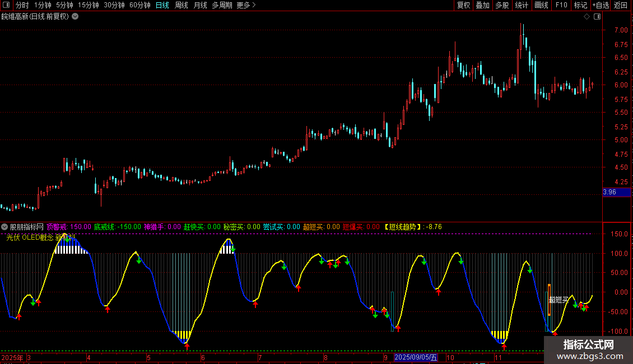Switch to the 周线 weekly tab
The image size is (633, 364).
coord(181,6)
